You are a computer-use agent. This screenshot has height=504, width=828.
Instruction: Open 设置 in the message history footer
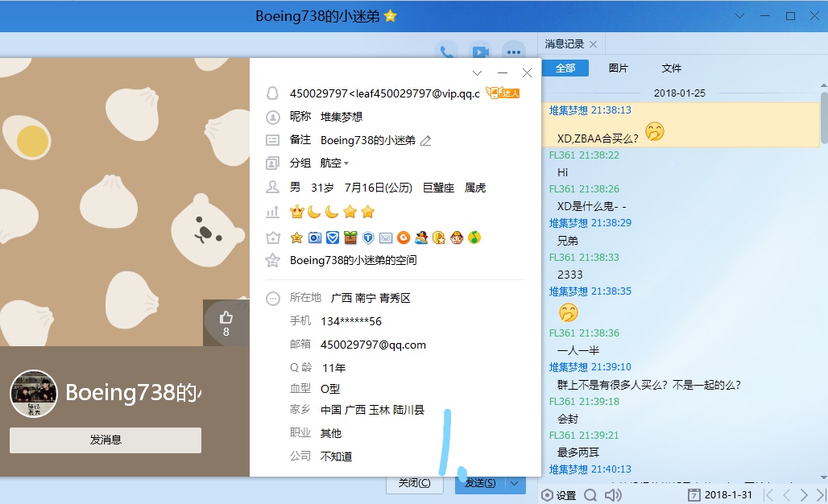tap(559, 495)
